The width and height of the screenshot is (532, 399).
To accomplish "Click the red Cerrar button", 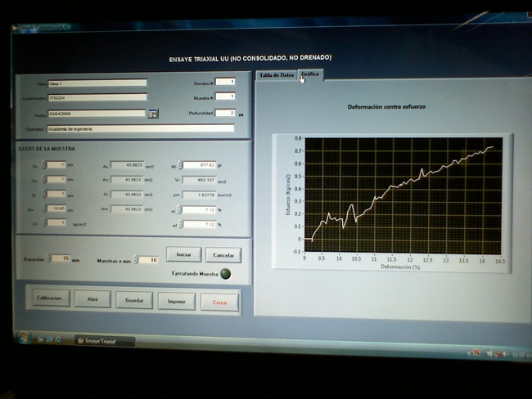I will pos(219,302).
